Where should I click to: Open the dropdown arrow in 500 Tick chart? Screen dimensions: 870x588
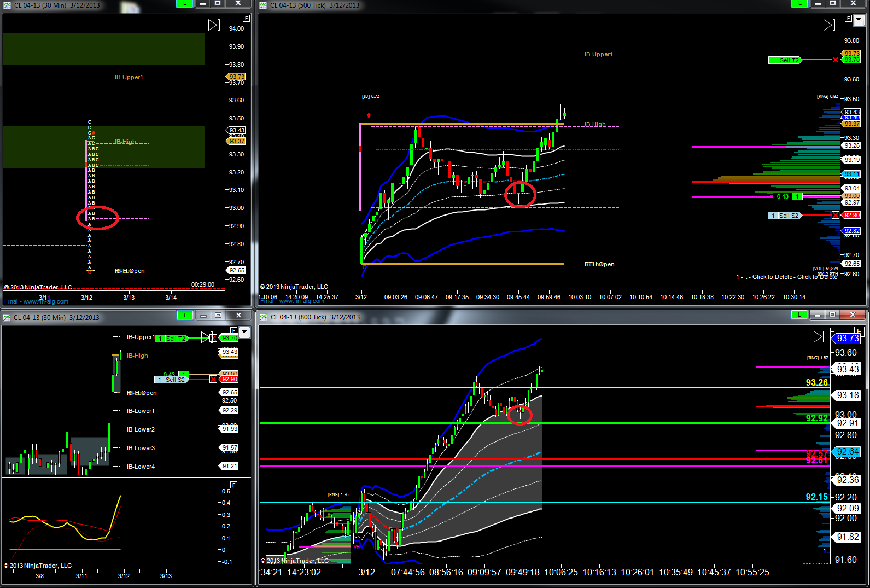(x=859, y=20)
